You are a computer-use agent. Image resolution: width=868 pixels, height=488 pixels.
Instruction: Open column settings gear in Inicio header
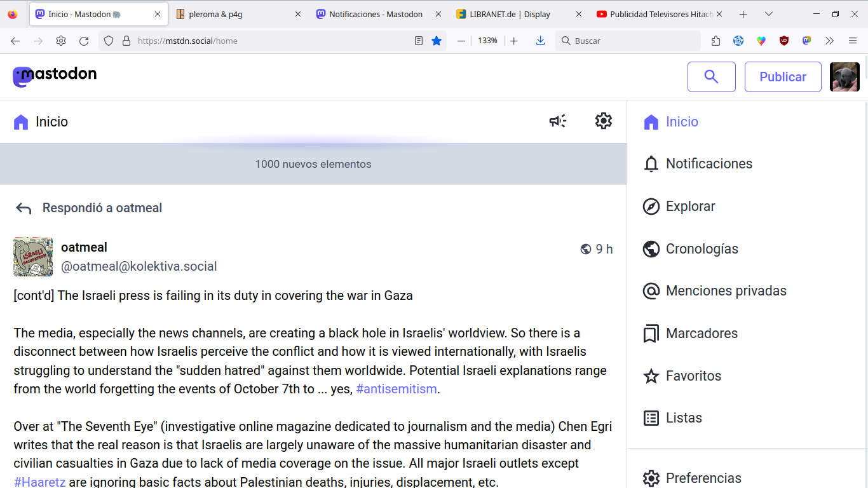point(603,121)
